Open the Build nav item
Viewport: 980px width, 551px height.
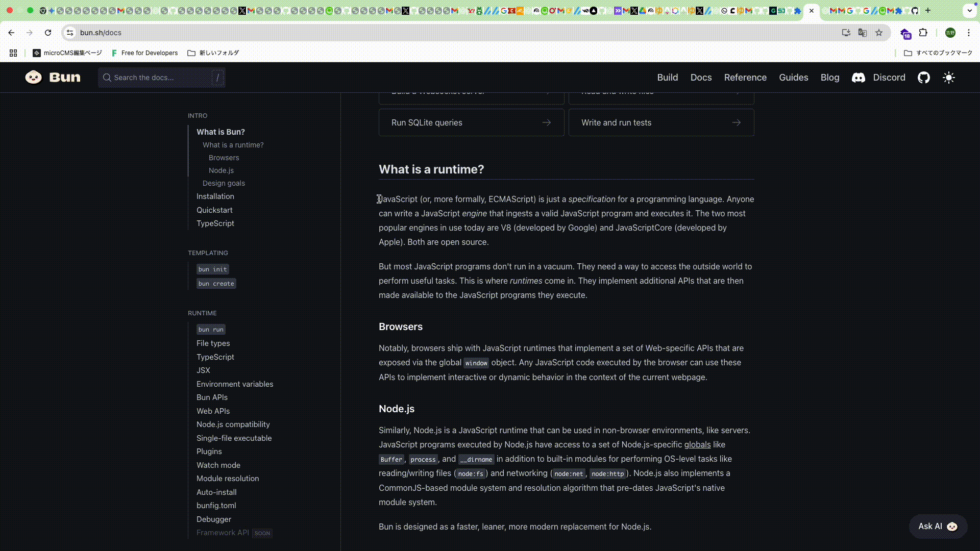tap(668, 78)
